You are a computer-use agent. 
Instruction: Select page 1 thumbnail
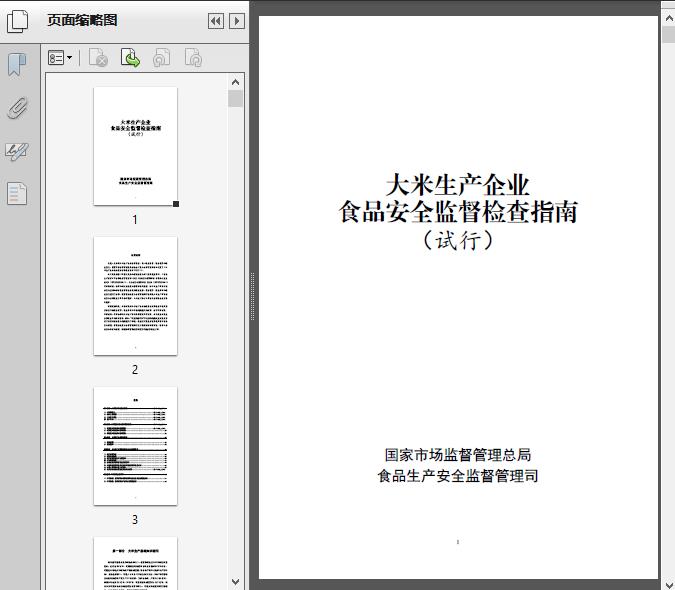click(x=135, y=146)
